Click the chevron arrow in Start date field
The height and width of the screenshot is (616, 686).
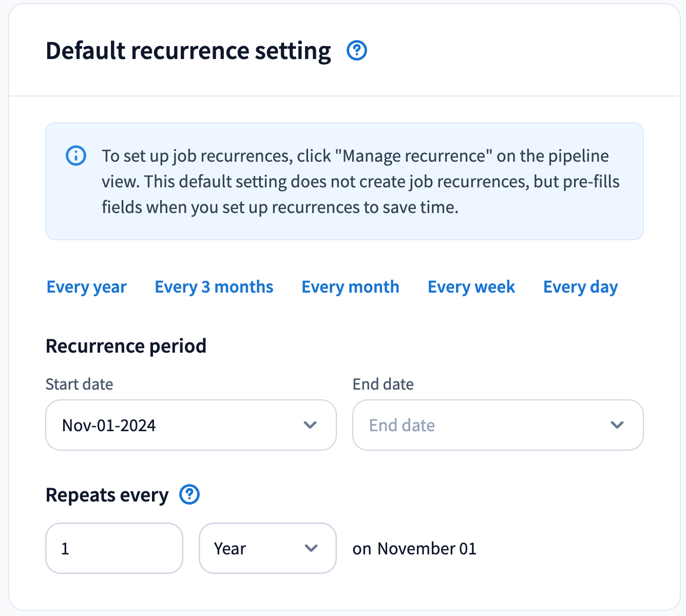[310, 425]
